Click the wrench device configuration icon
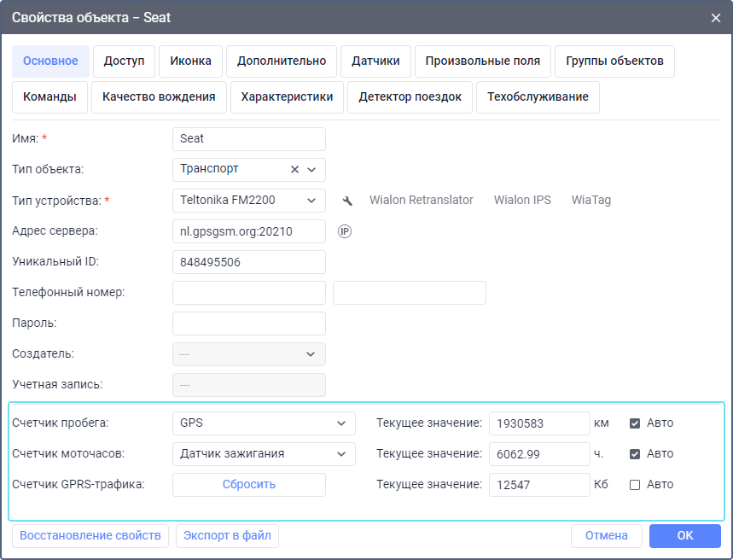This screenshot has height=560, width=733. click(x=347, y=201)
